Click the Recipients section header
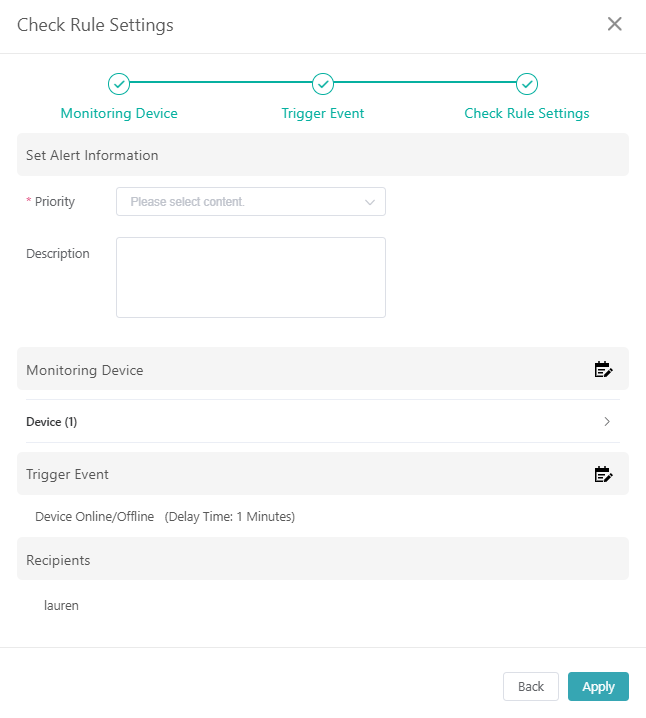Image resolution: width=646 pixels, height=718 pixels. (x=58, y=560)
